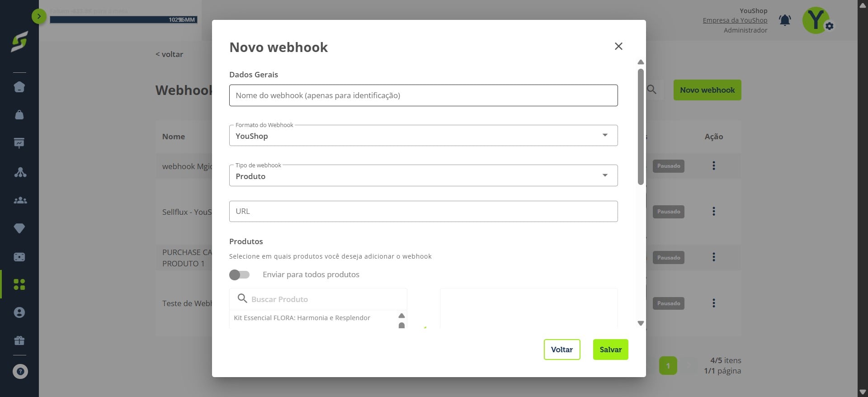Viewport: 868px width, 397px height.
Task: Click the modal scrollbar down arrow
Action: tap(641, 323)
